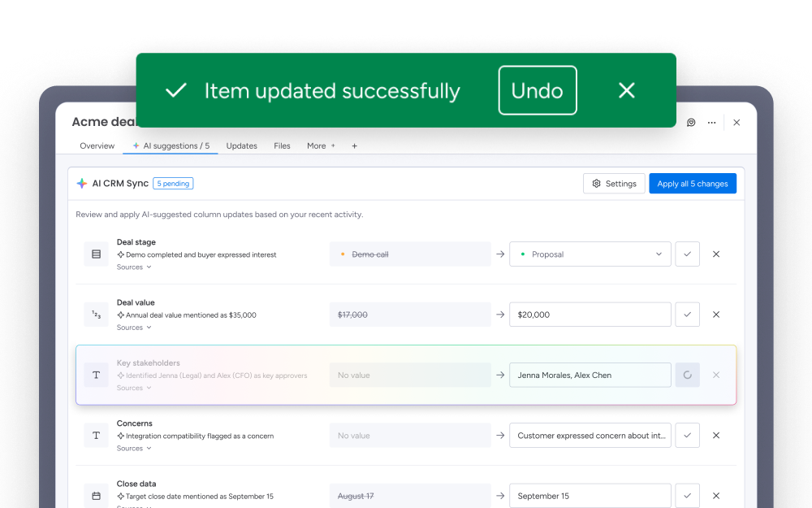
Task: Click the Deal stage column type icon
Action: (97, 254)
